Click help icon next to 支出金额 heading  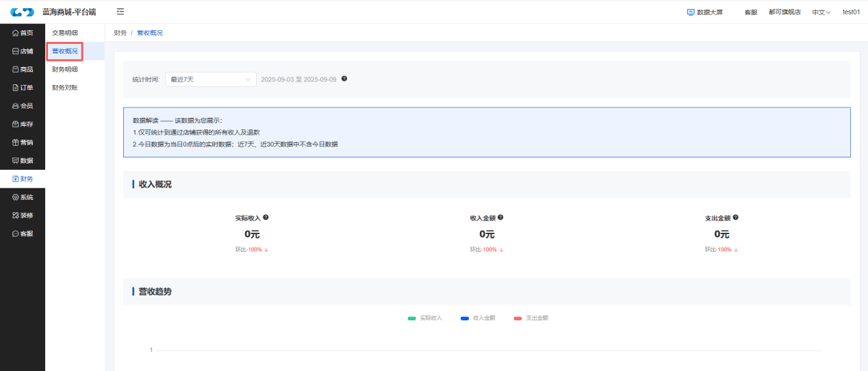point(735,217)
